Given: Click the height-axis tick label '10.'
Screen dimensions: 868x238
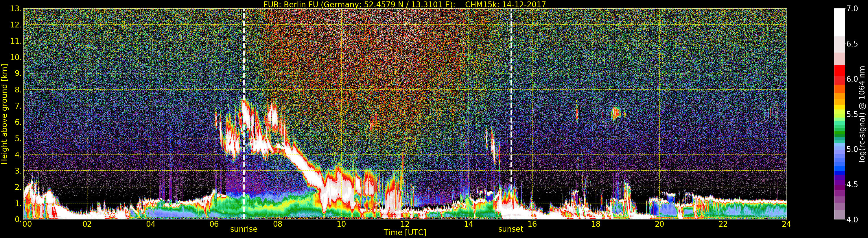Looking at the screenshot, I should [16, 57].
